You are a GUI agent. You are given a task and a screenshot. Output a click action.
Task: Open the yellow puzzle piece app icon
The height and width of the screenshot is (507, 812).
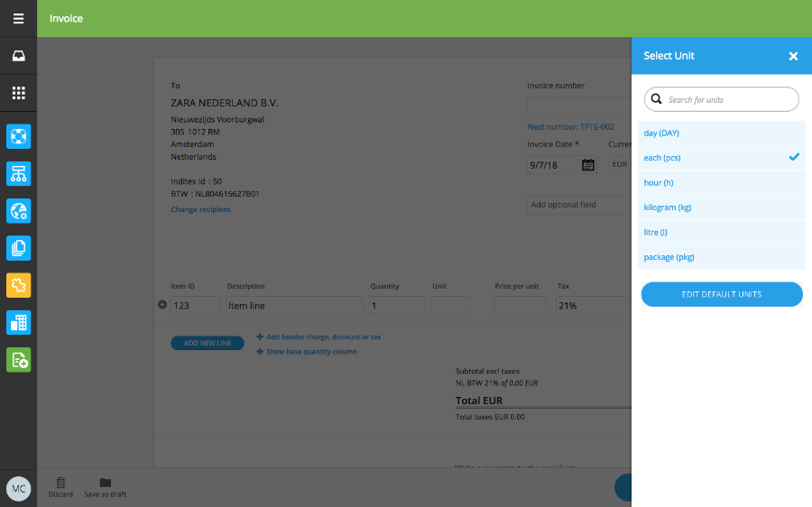tap(19, 286)
